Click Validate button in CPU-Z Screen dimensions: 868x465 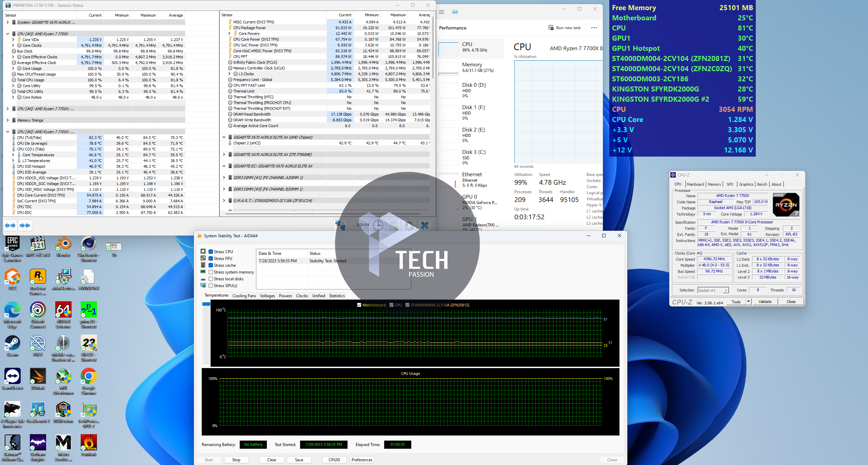point(765,302)
